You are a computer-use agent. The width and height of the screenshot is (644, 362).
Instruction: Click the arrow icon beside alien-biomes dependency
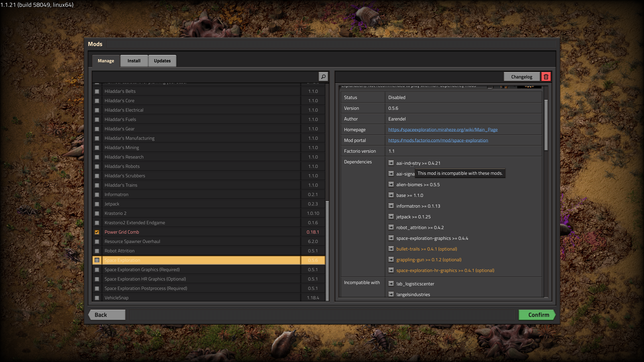click(x=391, y=184)
